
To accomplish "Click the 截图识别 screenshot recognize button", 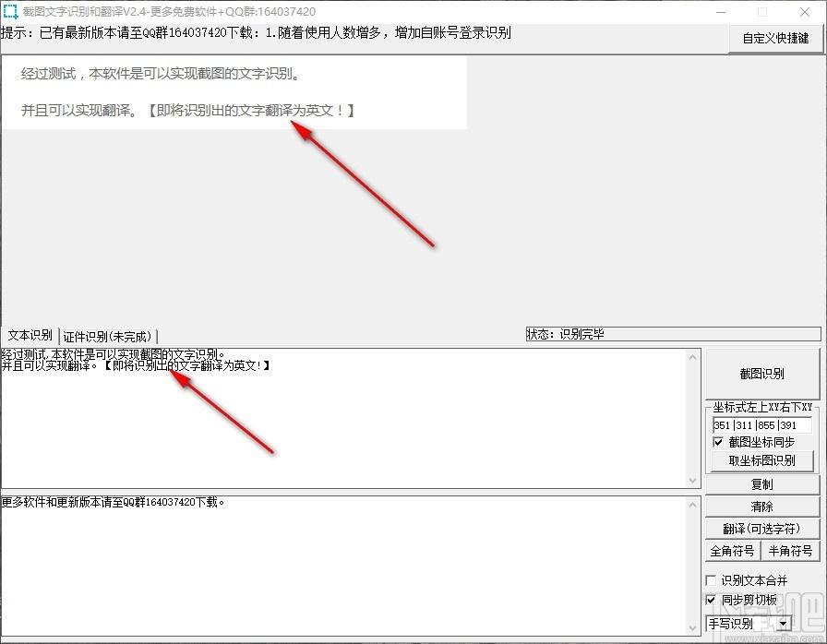I will (x=762, y=374).
